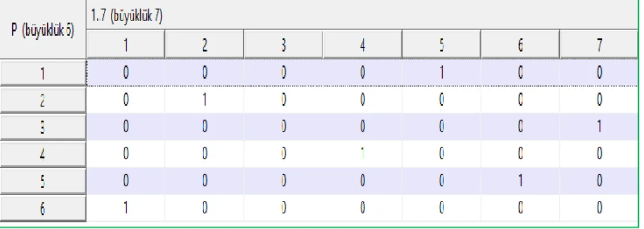Select column header 6
The height and width of the screenshot is (229, 644).
[520, 45]
